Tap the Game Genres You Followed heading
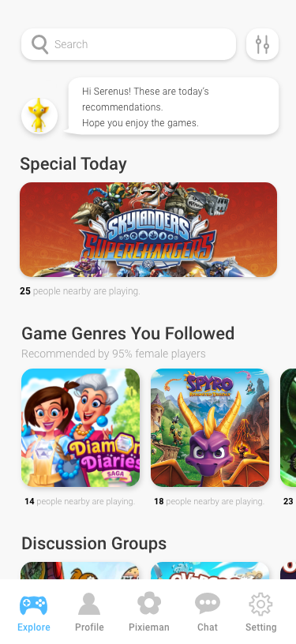Screen dimensions: 296x644 tap(128, 333)
